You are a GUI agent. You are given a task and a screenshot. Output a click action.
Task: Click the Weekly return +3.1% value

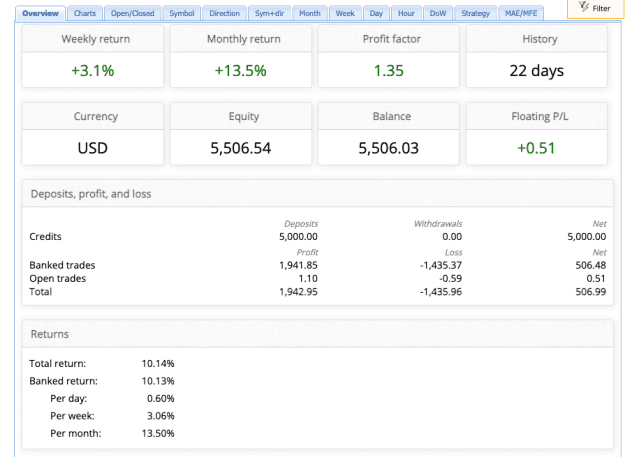(x=92, y=71)
